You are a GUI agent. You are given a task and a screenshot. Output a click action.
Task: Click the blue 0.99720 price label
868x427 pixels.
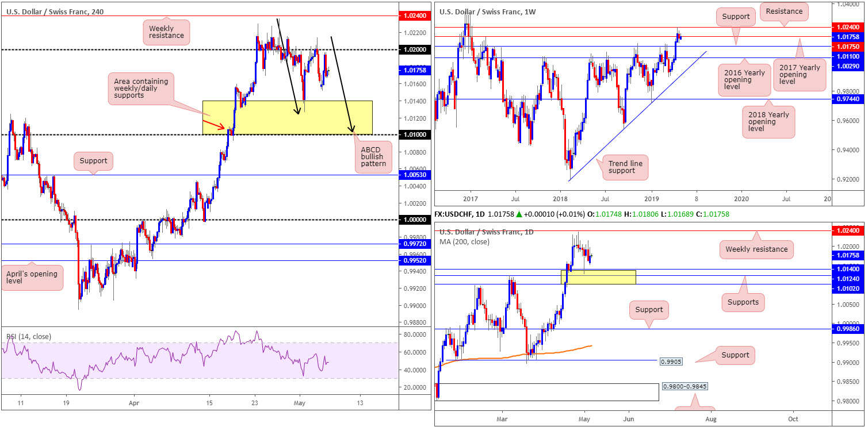tap(414, 244)
